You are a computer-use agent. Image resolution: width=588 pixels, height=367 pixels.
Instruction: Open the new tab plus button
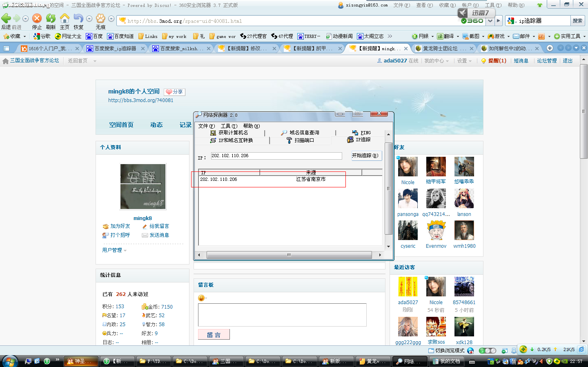550,48
